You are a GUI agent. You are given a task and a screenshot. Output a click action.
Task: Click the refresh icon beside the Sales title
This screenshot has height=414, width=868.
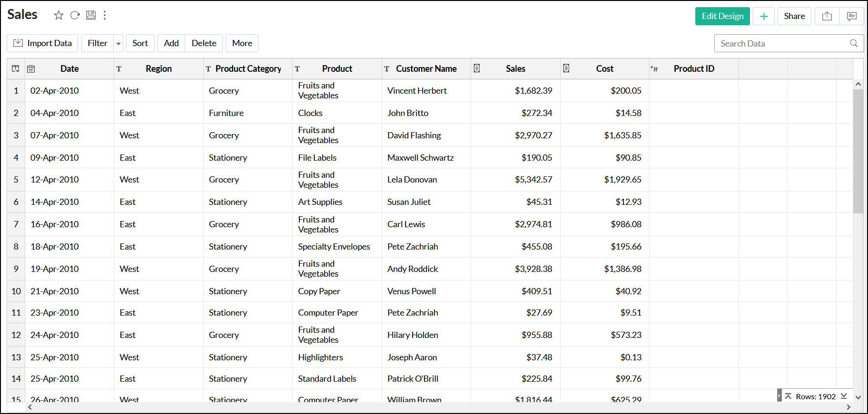tap(75, 15)
